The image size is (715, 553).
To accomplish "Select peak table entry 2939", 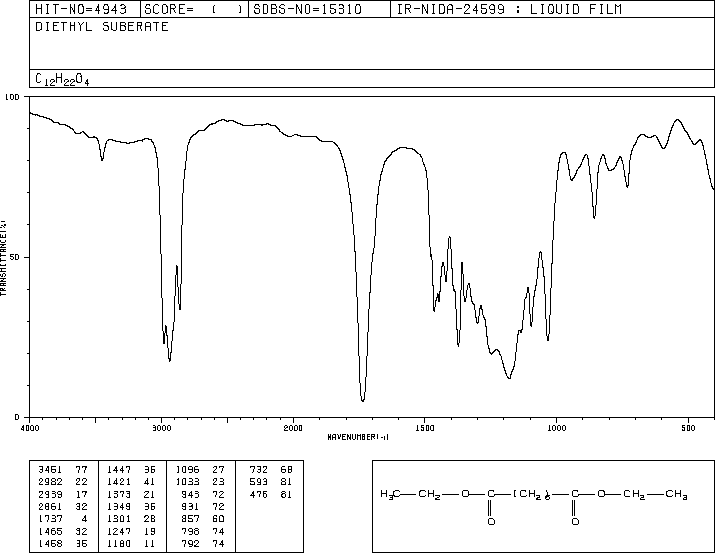I will pyautogui.click(x=50, y=494).
